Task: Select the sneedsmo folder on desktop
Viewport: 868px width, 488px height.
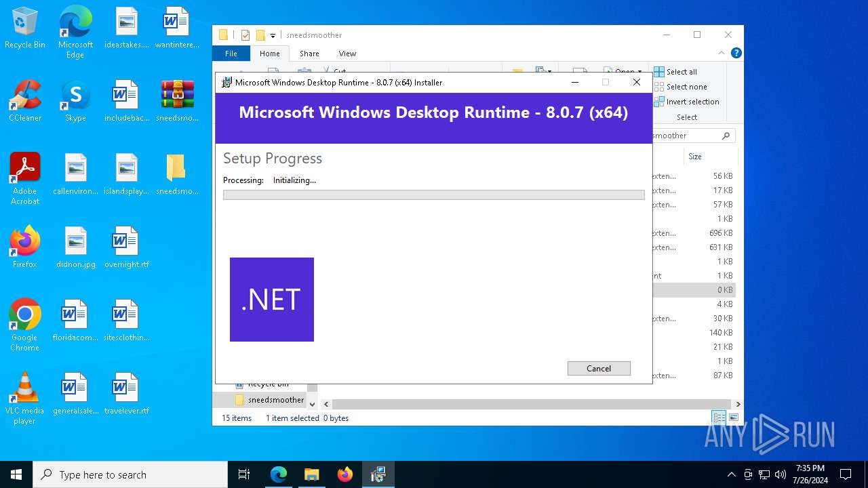Action: pyautogui.click(x=177, y=175)
